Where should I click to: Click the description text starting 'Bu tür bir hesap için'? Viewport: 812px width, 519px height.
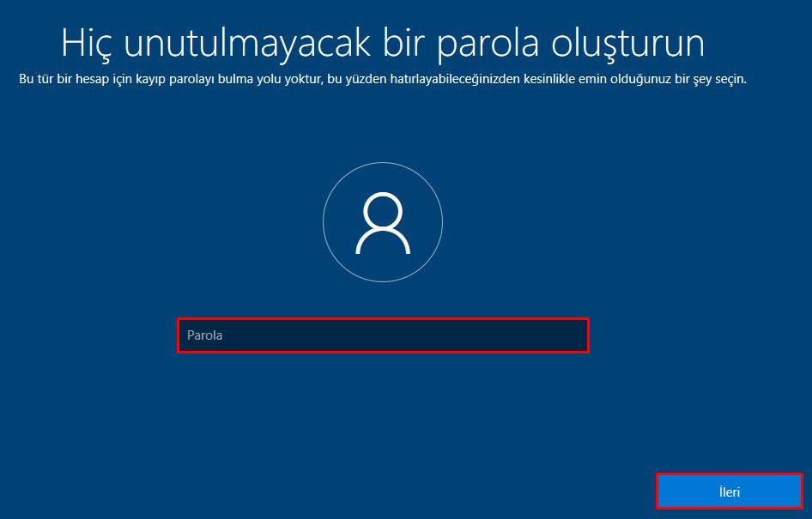pos(383,79)
